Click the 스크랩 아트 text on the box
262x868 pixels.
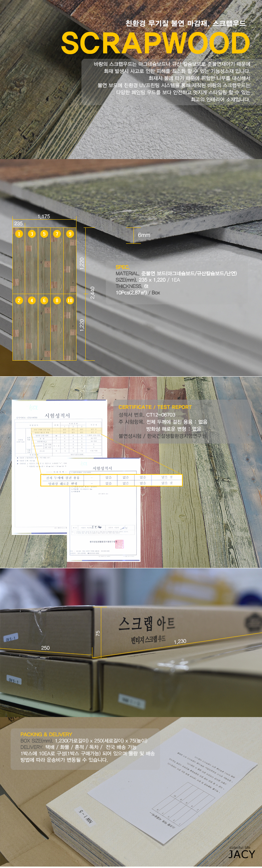coord(147,624)
